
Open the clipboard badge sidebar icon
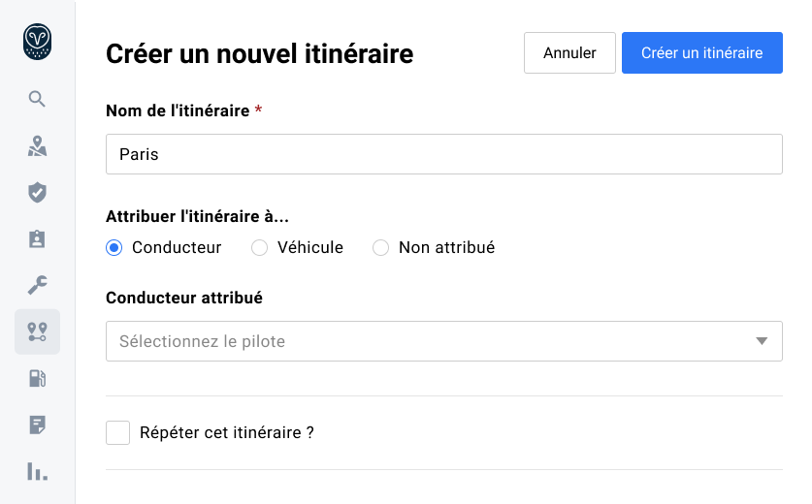pyautogui.click(x=37, y=239)
